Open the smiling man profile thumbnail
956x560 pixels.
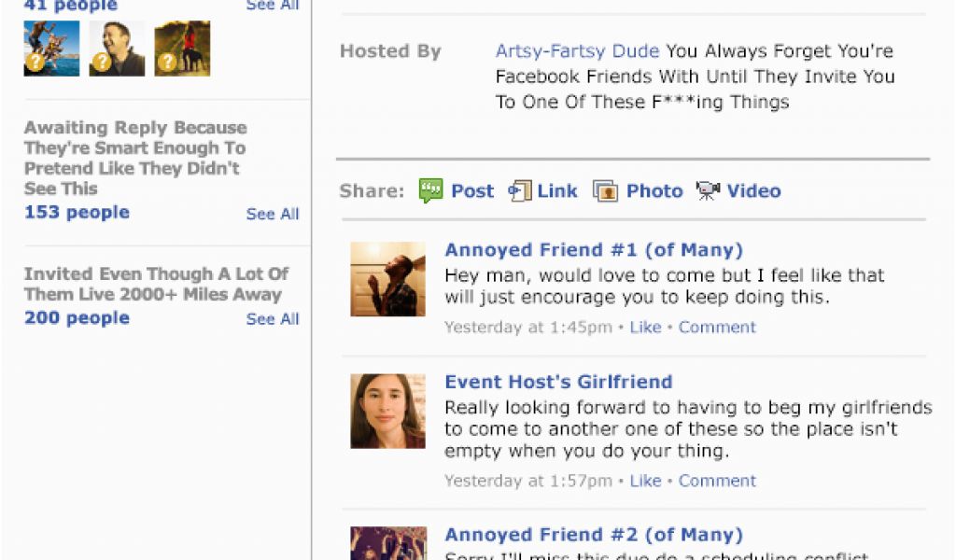(x=117, y=49)
